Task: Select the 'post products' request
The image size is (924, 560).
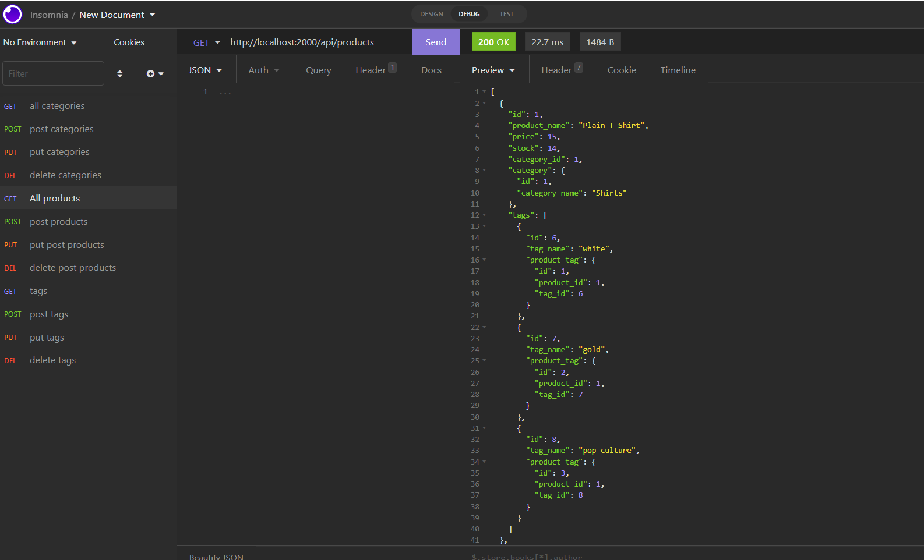Action: [x=88, y=222]
